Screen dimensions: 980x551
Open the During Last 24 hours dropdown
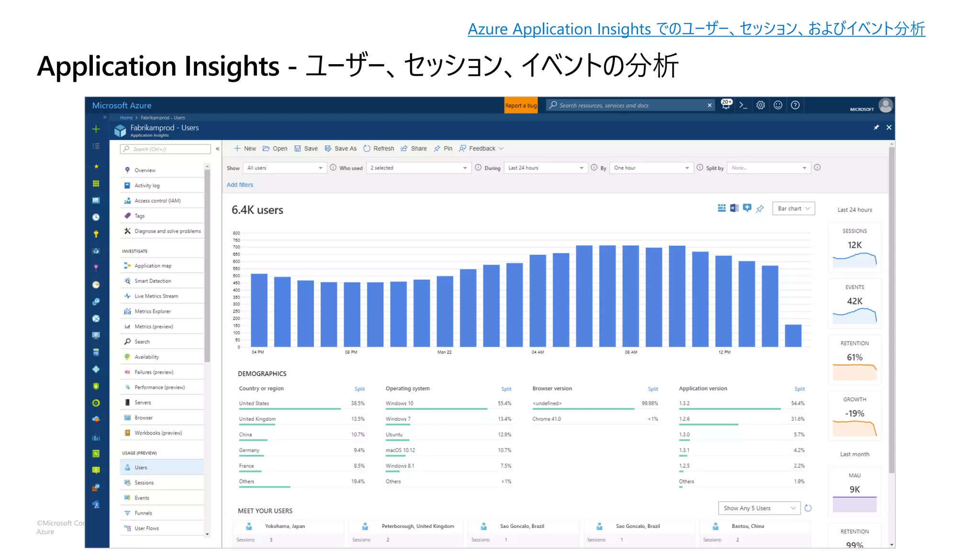(546, 168)
